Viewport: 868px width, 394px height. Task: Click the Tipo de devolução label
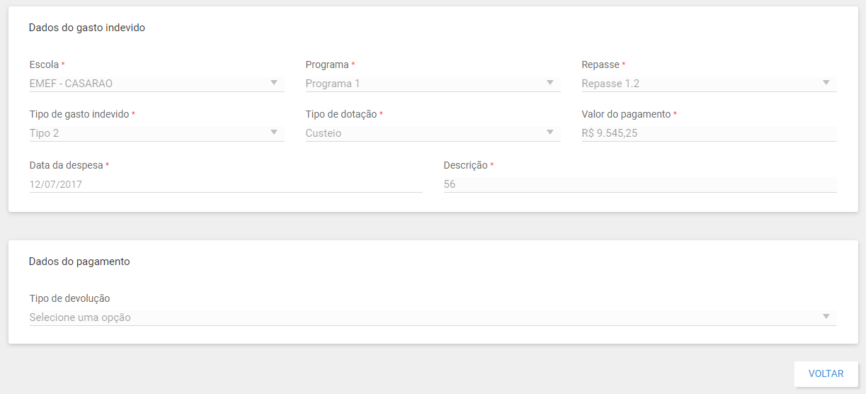(x=69, y=298)
